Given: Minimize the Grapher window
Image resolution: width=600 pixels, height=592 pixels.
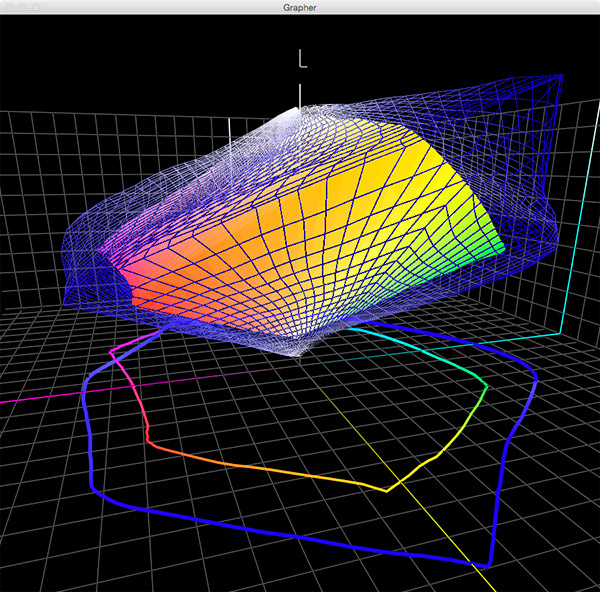Looking at the screenshot, I should tap(22, 7).
